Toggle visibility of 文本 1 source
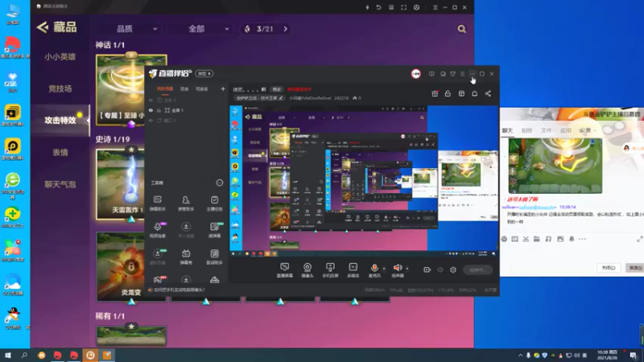Image resolution: width=644 pixels, height=362 pixels. click(x=151, y=100)
